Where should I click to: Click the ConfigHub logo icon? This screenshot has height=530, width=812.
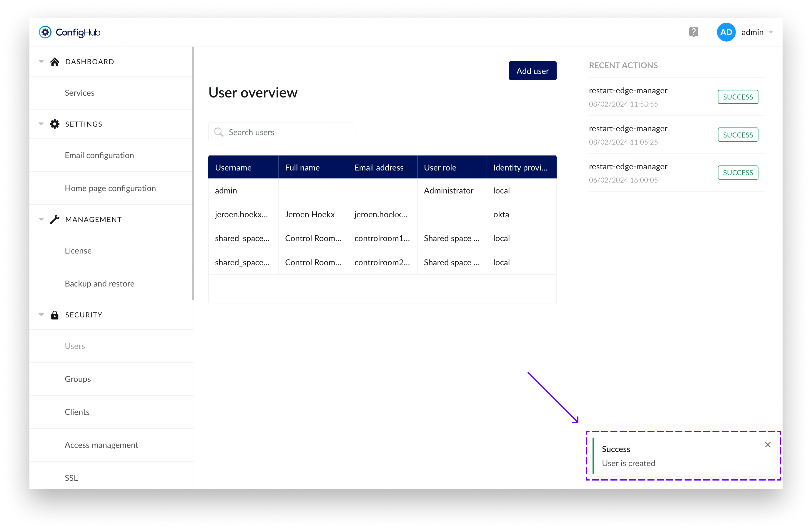point(45,32)
